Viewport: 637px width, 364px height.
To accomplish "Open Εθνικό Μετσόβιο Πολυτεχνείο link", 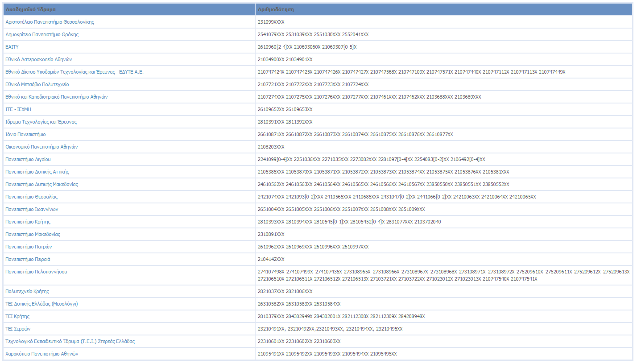I will point(37,84).
